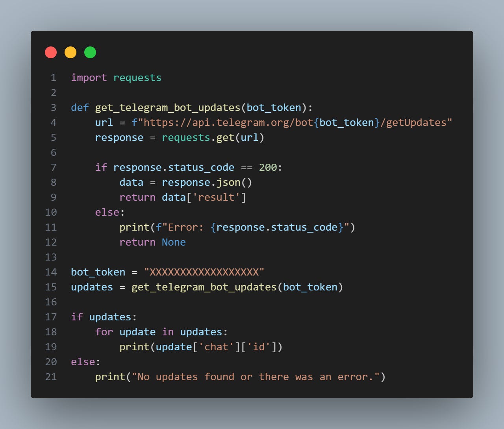Click the red close dot

coord(51,52)
